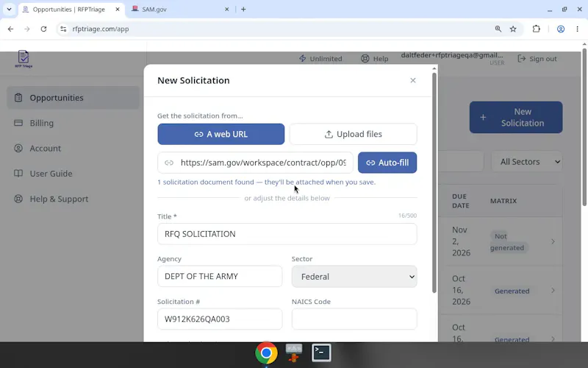Close the SAM.gov tab
The width and height of the screenshot is (588, 368).
(x=226, y=10)
